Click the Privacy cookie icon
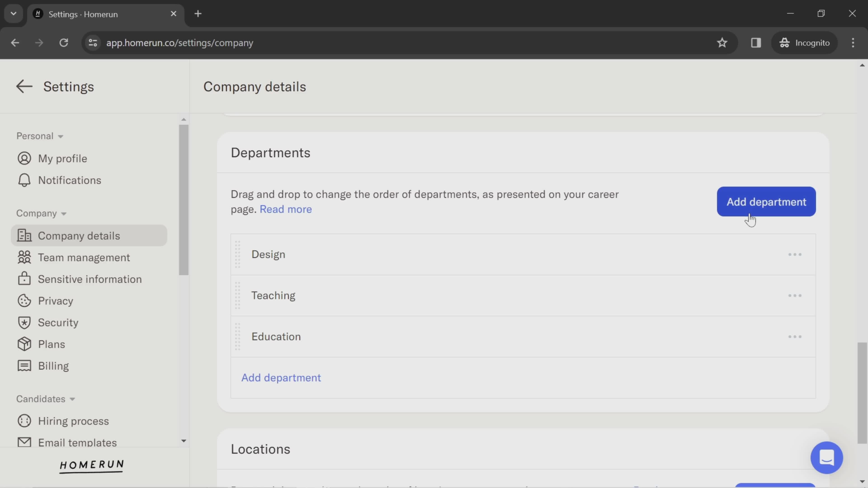The image size is (868, 488). (x=24, y=301)
